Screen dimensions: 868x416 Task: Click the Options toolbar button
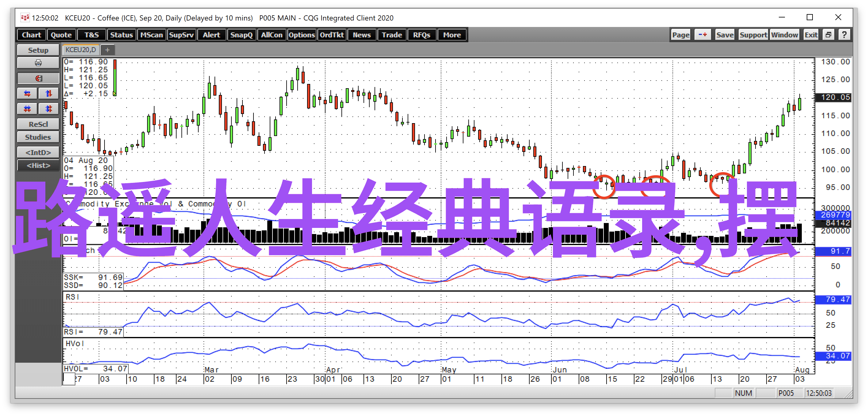tap(301, 35)
